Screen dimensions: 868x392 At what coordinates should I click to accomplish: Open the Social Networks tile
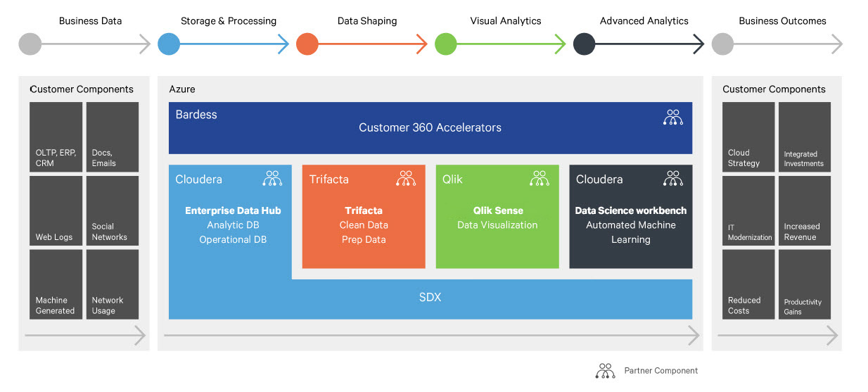click(113, 210)
